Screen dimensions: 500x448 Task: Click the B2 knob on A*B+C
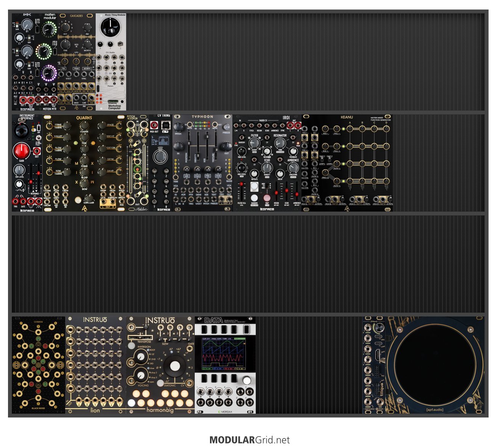27,51
